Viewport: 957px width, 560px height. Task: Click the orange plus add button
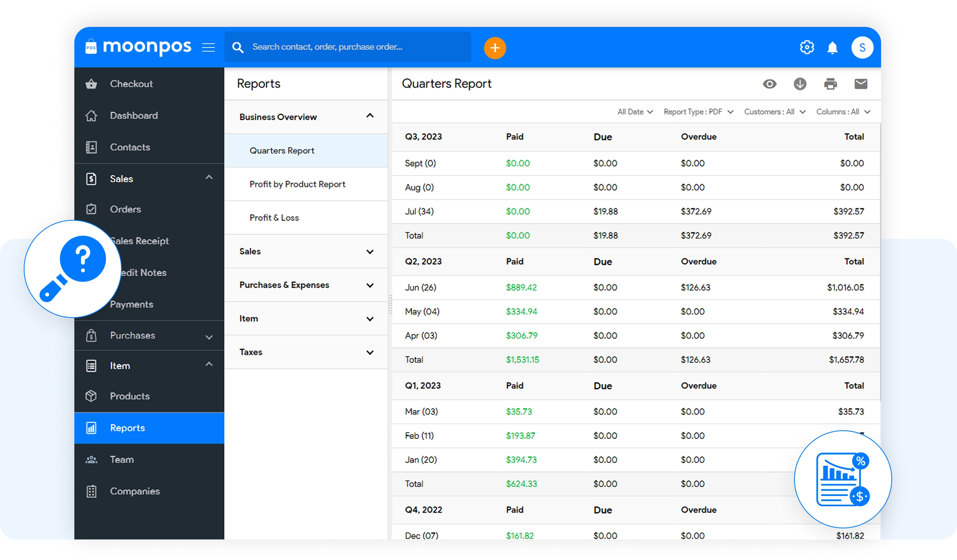click(495, 48)
